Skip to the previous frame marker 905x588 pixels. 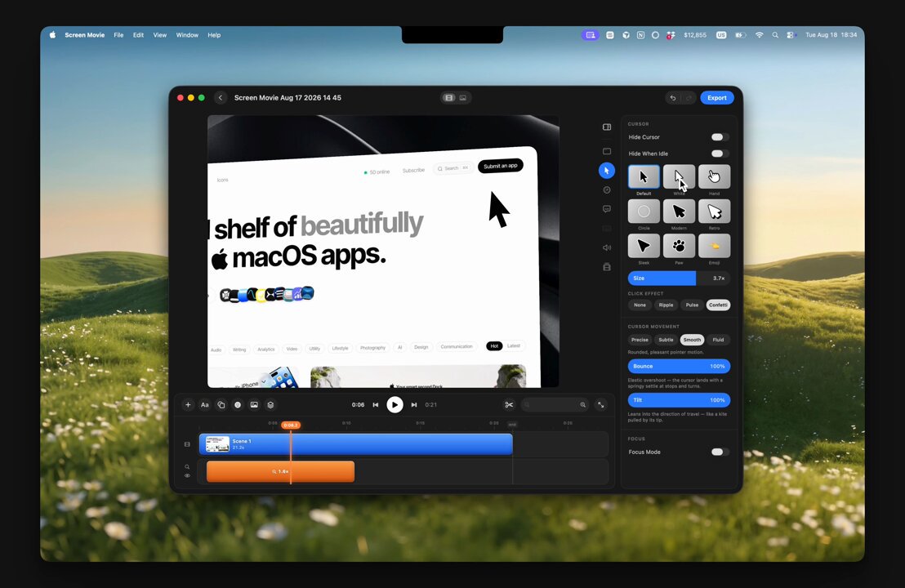pyautogui.click(x=376, y=405)
